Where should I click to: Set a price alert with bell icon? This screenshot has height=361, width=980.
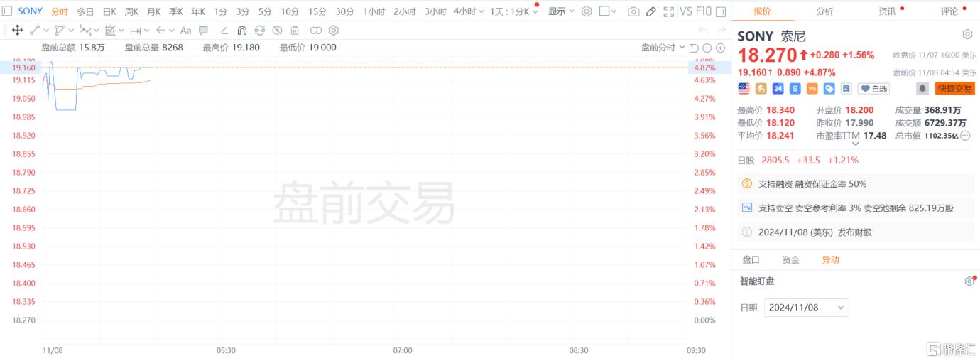pos(922,89)
